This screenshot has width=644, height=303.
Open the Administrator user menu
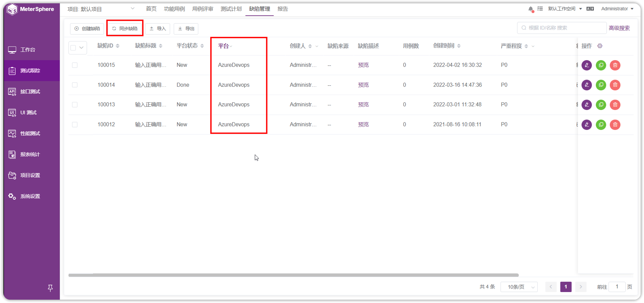click(x=617, y=9)
